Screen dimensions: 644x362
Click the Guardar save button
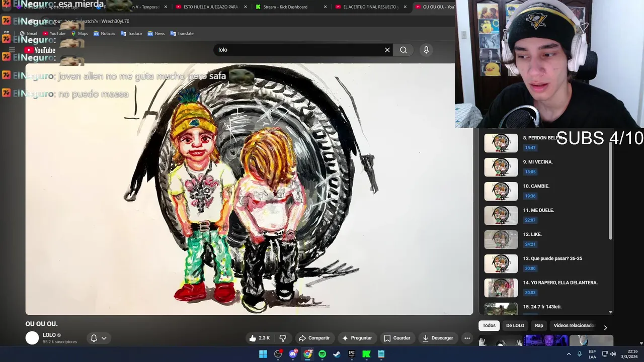(397, 338)
